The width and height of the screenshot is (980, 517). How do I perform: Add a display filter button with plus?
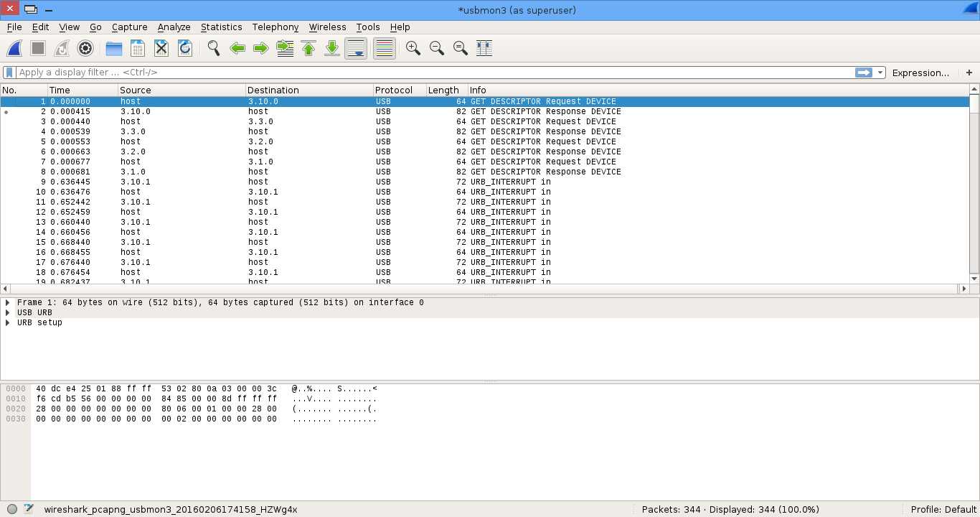point(969,73)
